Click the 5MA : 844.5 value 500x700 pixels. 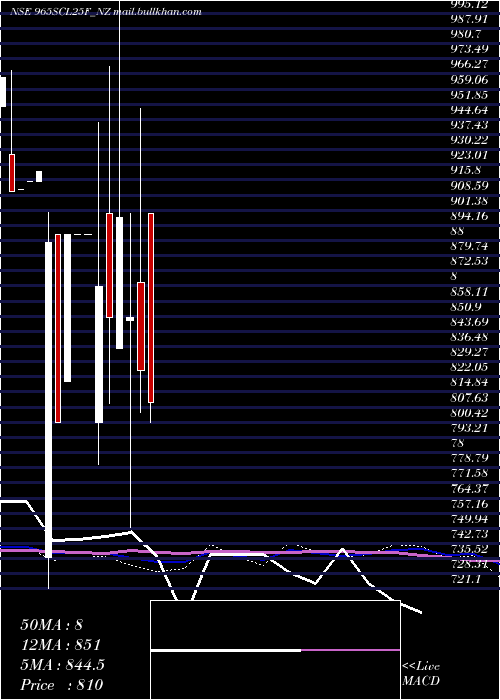click(x=62, y=665)
